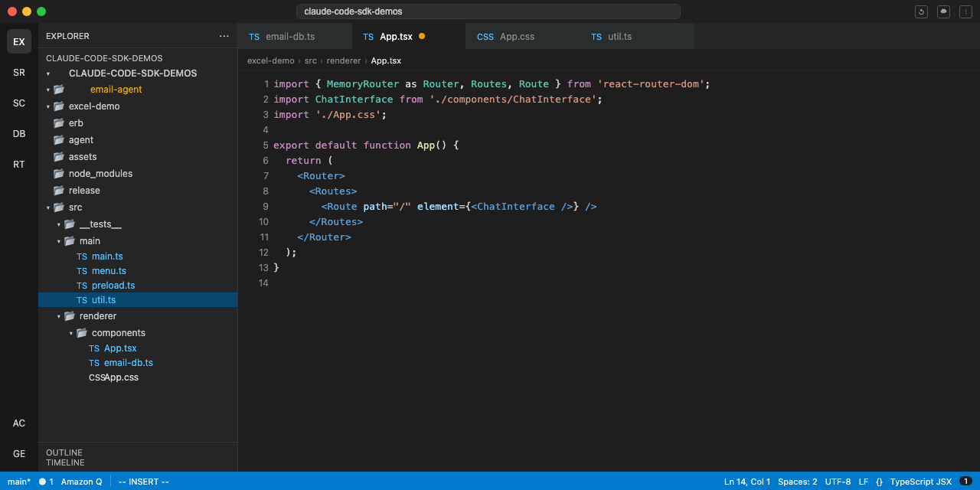980x490 pixels.
Task: Open the DB activity bar panel
Action: tap(19, 133)
